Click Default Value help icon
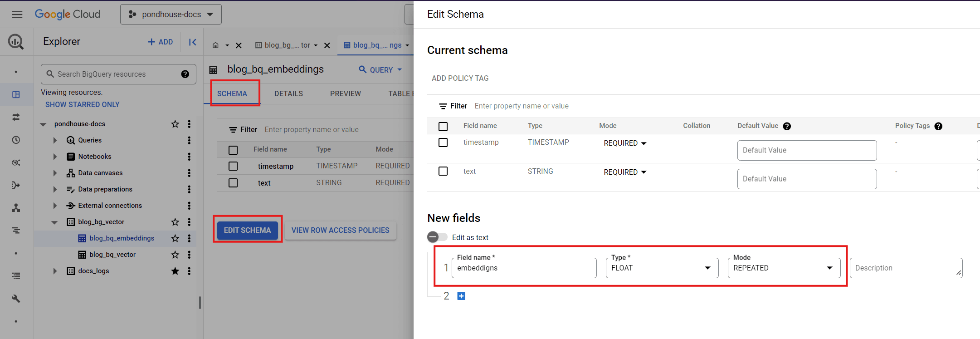This screenshot has width=980, height=339. coord(787,126)
